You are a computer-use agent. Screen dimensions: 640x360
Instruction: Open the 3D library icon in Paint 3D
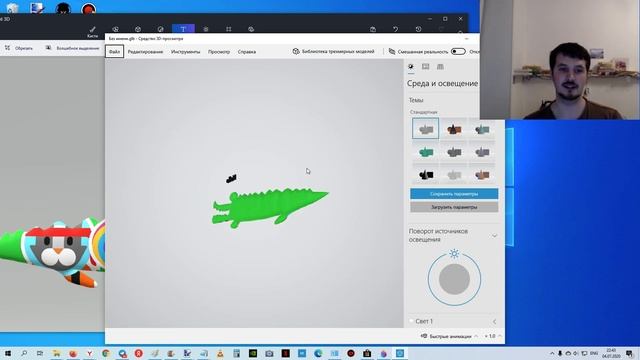click(x=251, y=29)
